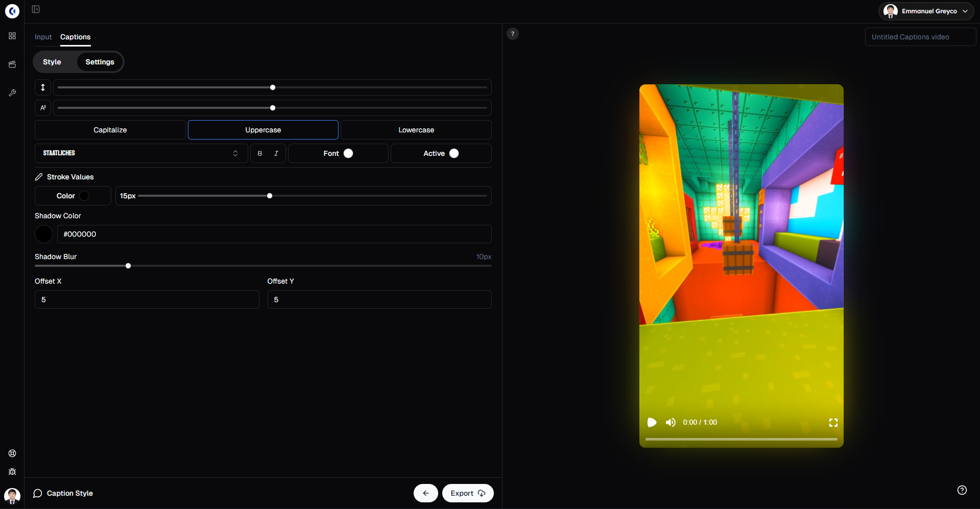The width and height of the screenshot is (980, 509).
Task: Toggle bold caption text
Action: click(260, 153)
